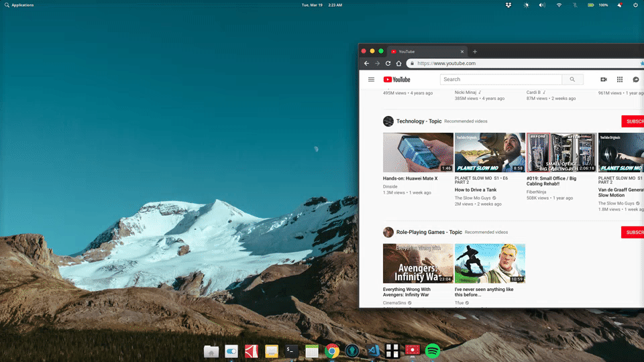The width and height of the screenshot is (644, 362).
Task: Open the night light indicator
Action: (526, 5)
